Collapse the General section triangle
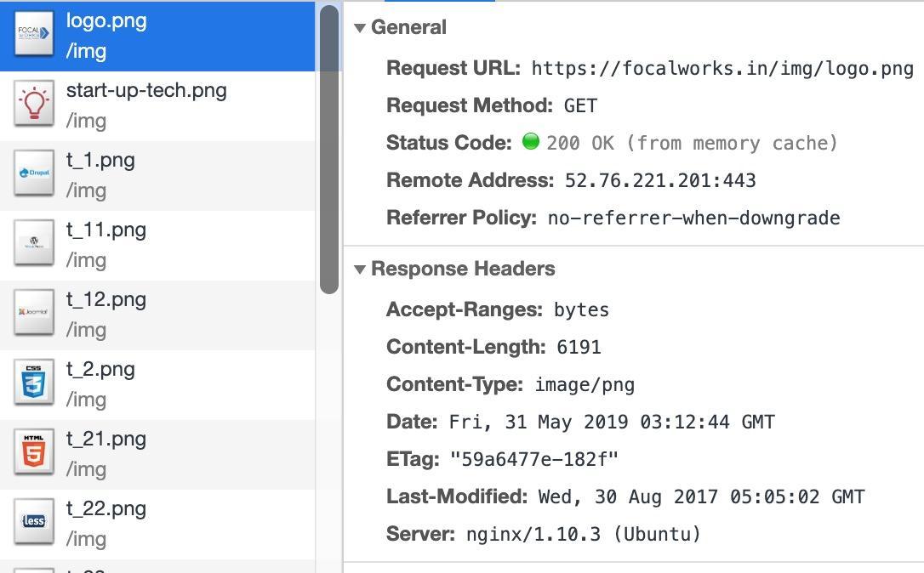The height and width of the screenshot is (573, 924). tap(360, 28)
